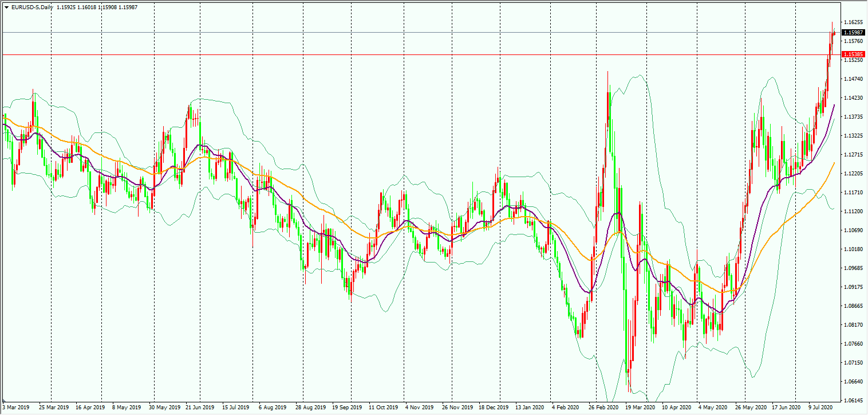
Task: Click the 11 Oct 2019 date label
Action: pos(384,408)
